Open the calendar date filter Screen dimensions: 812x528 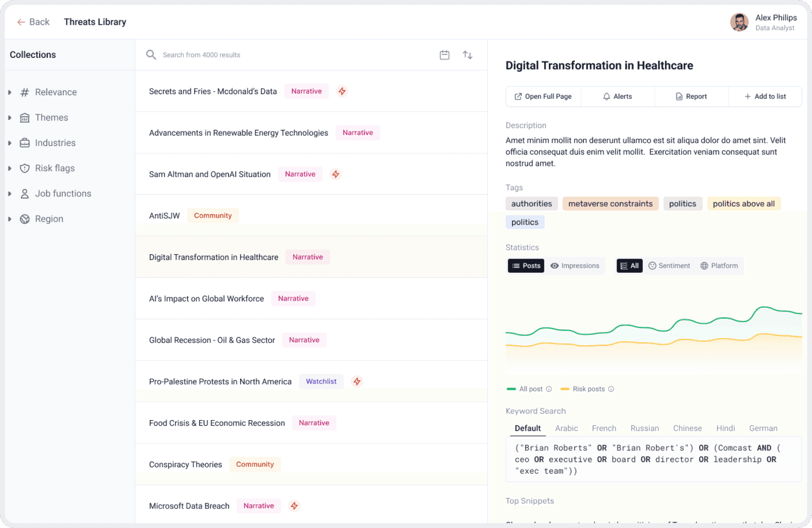[444, 54]
